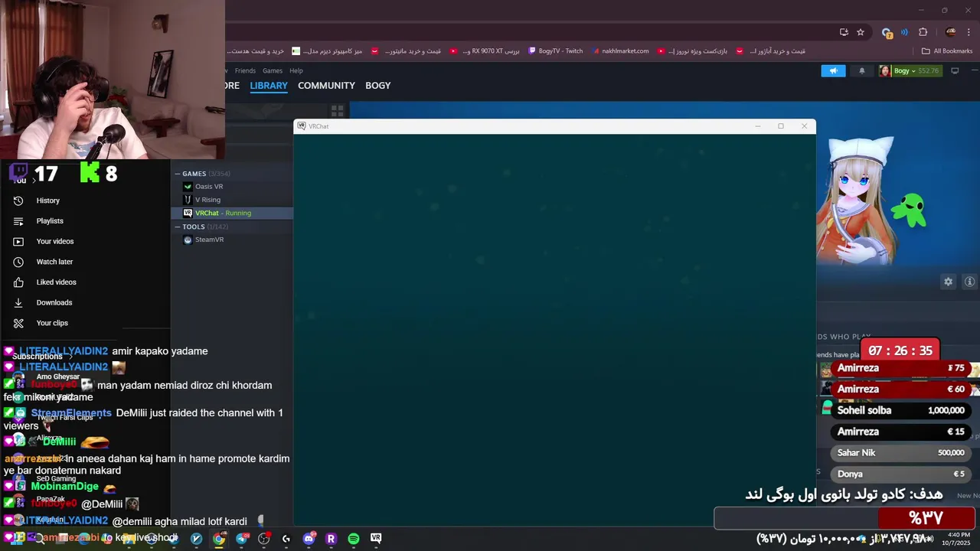Click the Discord icon in the taskbar
The width and height of the screenshot is (980, 551).
point(309,539)
